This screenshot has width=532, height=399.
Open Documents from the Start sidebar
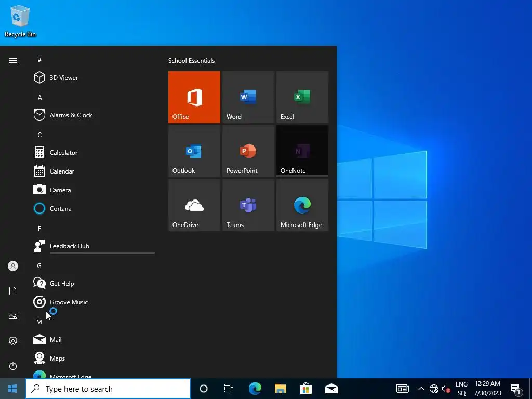pyautogui.click(x=13, y=291)
